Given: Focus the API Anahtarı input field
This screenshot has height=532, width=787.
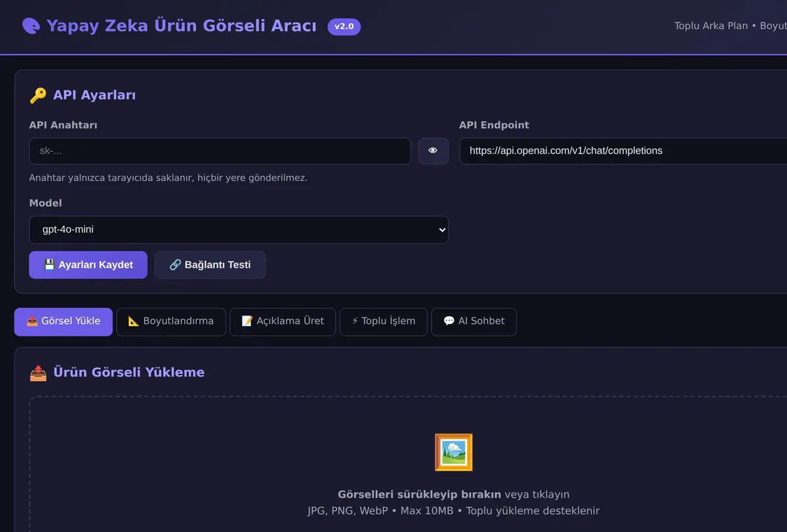Looking at the screenshot, I should [x=220, y=151].
